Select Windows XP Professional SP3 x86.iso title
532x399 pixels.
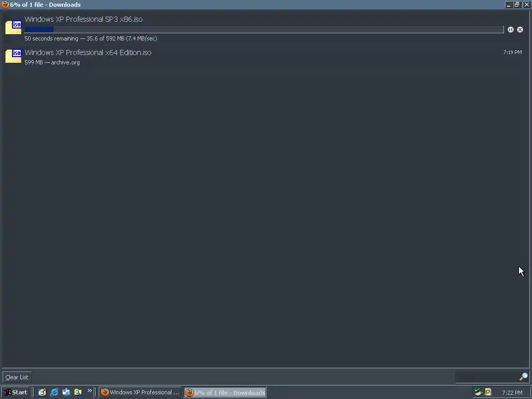tap(84, 19)
